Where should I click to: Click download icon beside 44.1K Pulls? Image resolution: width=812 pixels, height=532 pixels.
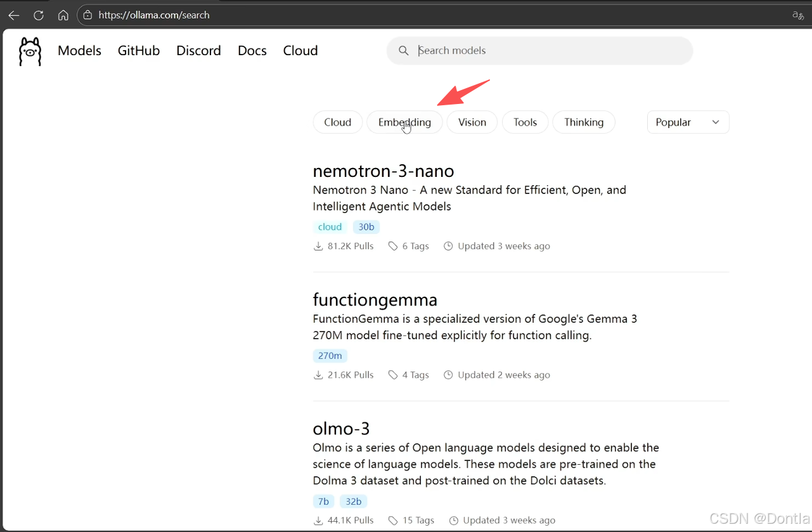click(x=318, y=520)
